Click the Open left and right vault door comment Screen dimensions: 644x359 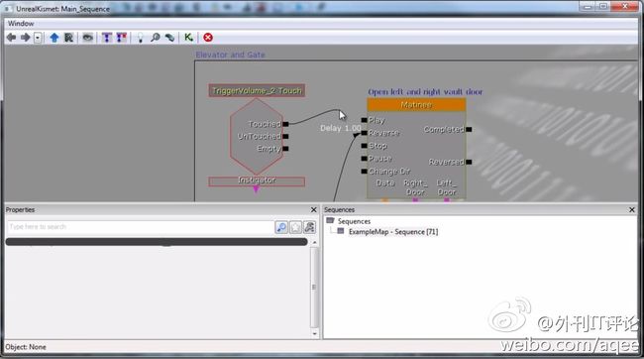pyautogui.click(x=425, y=91)
